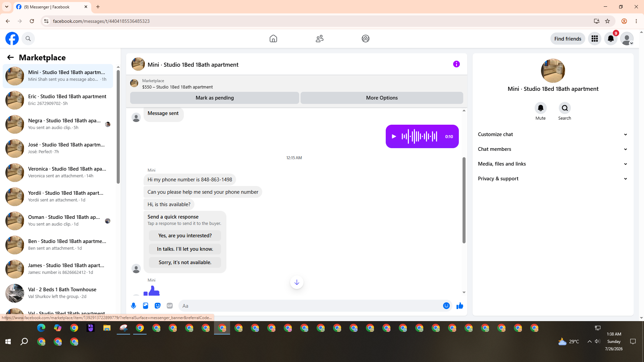The width and height of the screenshot is (644, 362).
Task: Open the Chrome tab search dropdown
Action: 7,7
